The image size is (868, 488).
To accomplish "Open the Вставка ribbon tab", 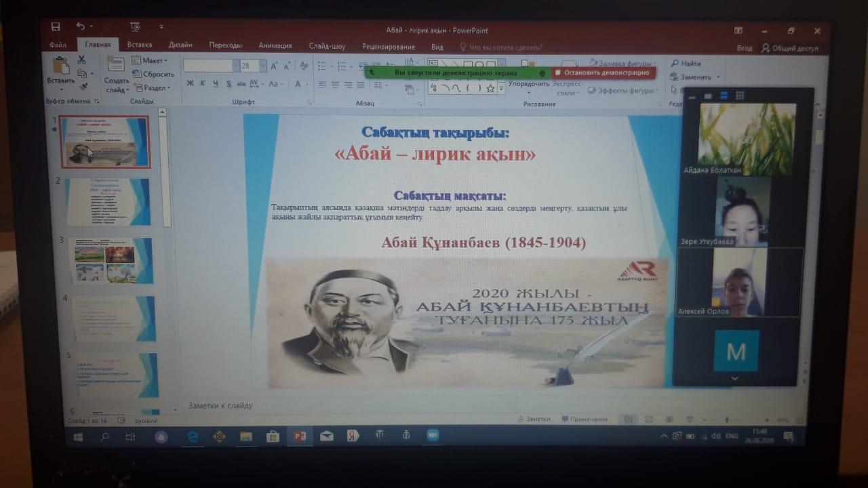I will point(139,46).
